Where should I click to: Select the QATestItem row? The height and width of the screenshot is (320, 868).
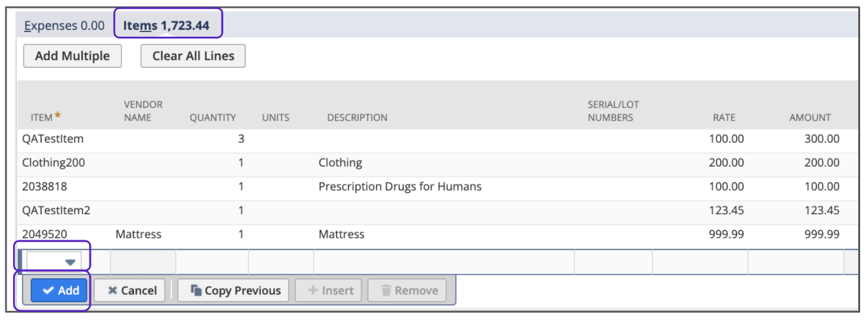pyautogui.click(x=53, y=139)
